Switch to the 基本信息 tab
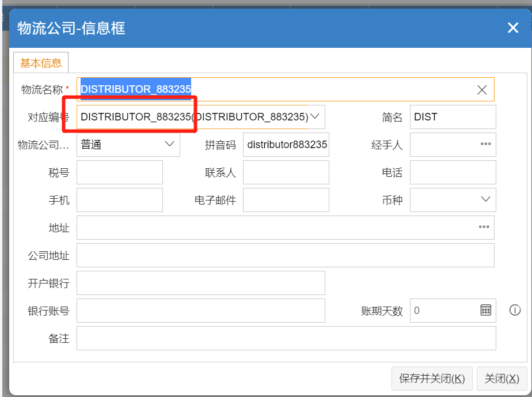This screenshot has height=397, width=532. [x=41, y=63]
